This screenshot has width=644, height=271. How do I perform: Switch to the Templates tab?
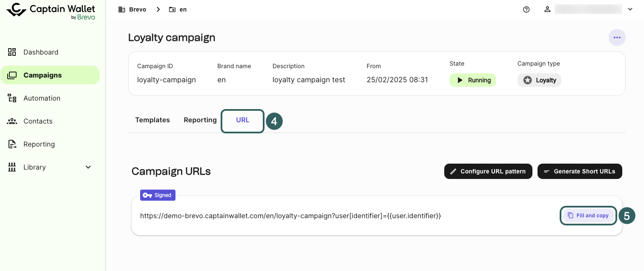(x=152, y=120)
